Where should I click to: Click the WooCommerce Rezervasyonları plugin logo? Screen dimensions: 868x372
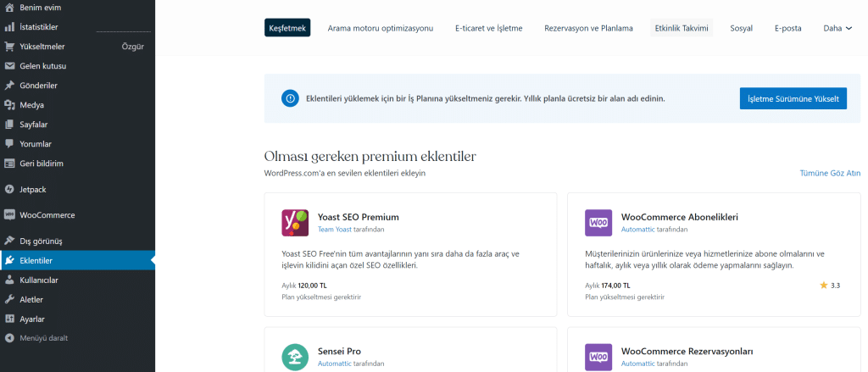click(x=598, y=357)
